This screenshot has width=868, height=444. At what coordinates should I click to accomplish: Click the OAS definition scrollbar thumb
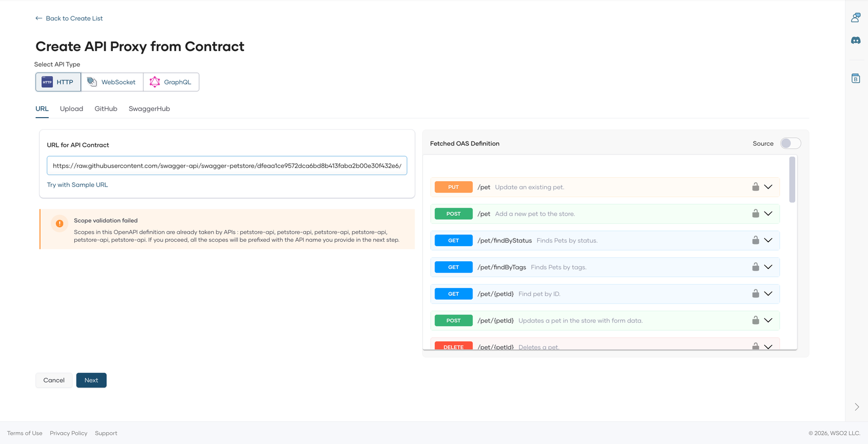pyautogui.click(x=792, y=179)
